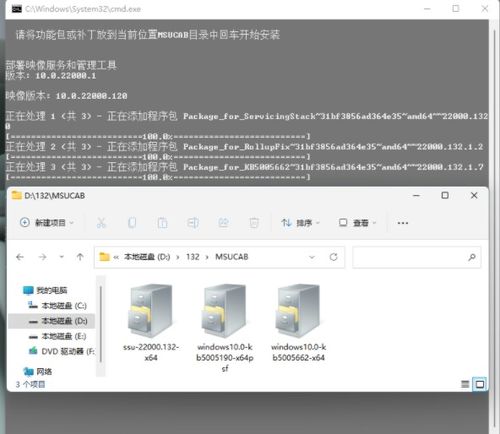
Task: Click the Rename icon in Explorer toolbar
Action: coord(193,223)
